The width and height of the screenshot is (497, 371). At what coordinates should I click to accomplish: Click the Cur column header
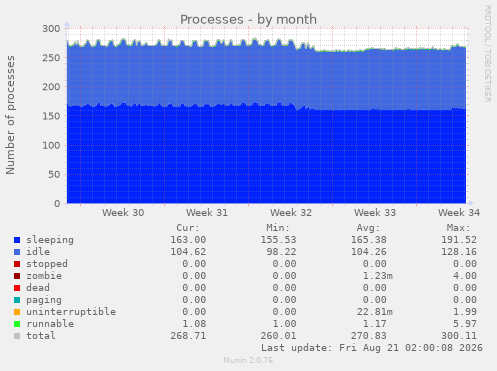click(x=188, y=228)
